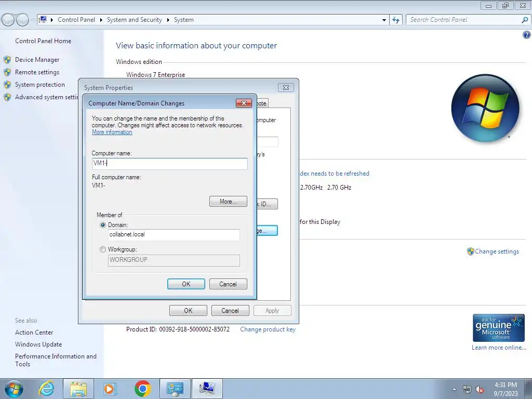Open System and Security breadcrumb
Image resolution: width=532 pixels, height=399 pixels.
(135, 20)
